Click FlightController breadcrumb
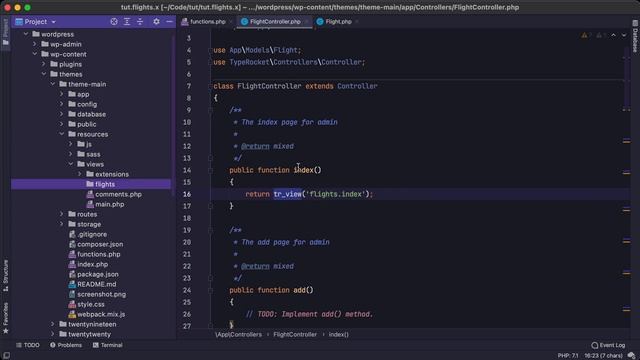Viewport: 640px width, 360px height. click(295, 334)
